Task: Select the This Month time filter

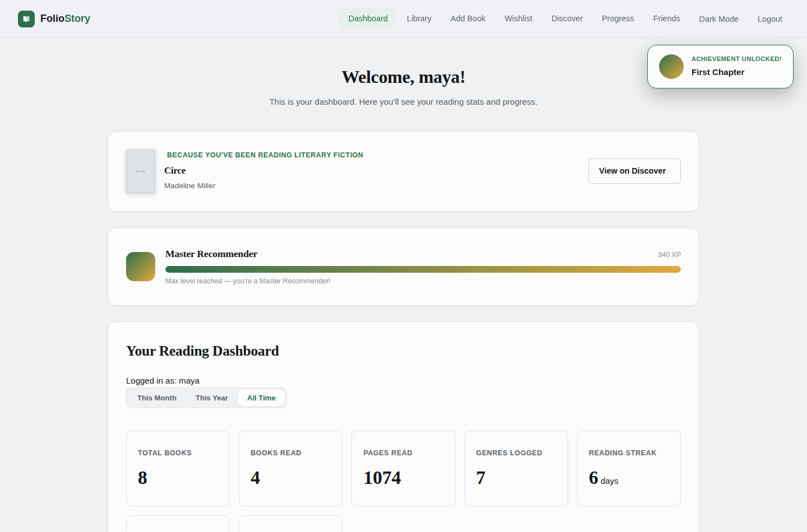Action: pyautogui.click(x=157, y=398)
